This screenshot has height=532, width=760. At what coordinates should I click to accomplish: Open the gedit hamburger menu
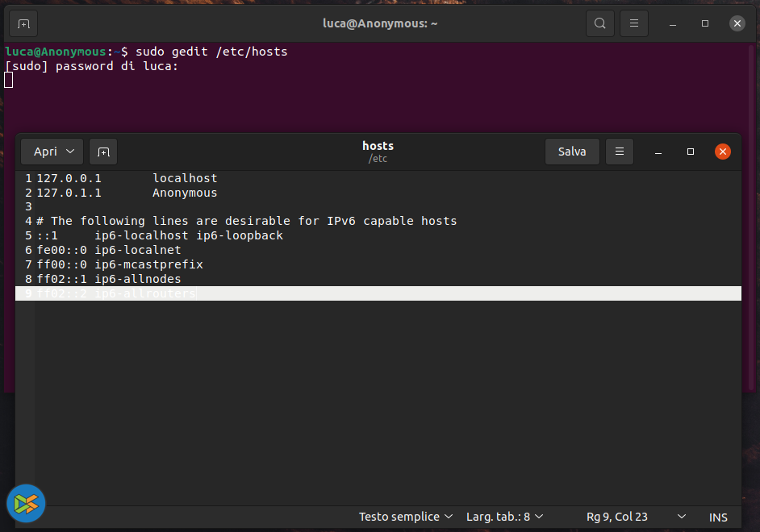click(x=620, y=152)
